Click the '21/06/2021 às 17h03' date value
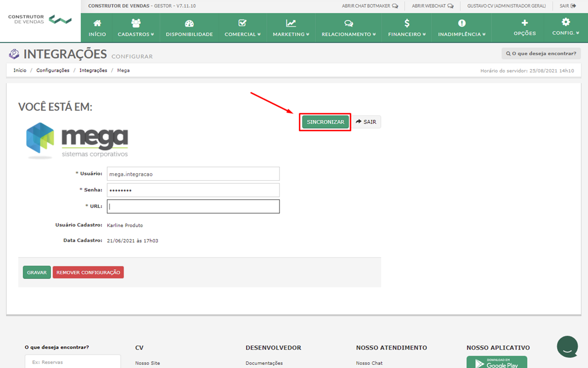 (132, 241)
